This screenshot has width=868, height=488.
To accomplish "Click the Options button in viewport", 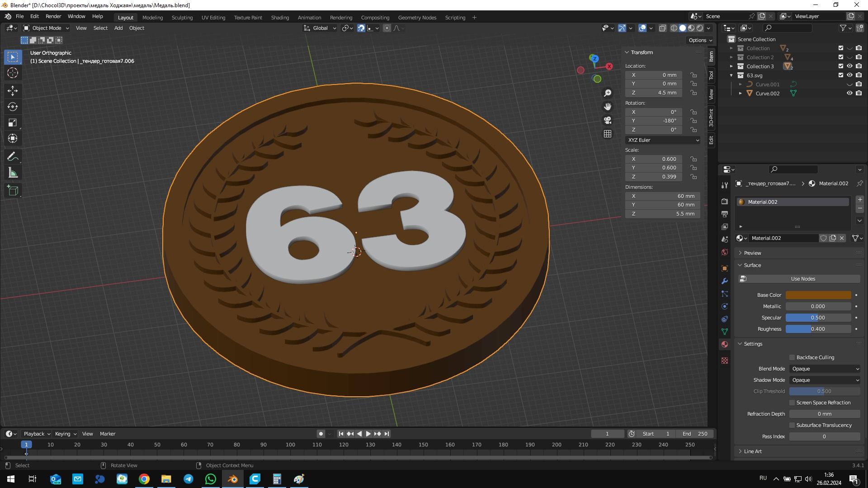I will point(700,40).
